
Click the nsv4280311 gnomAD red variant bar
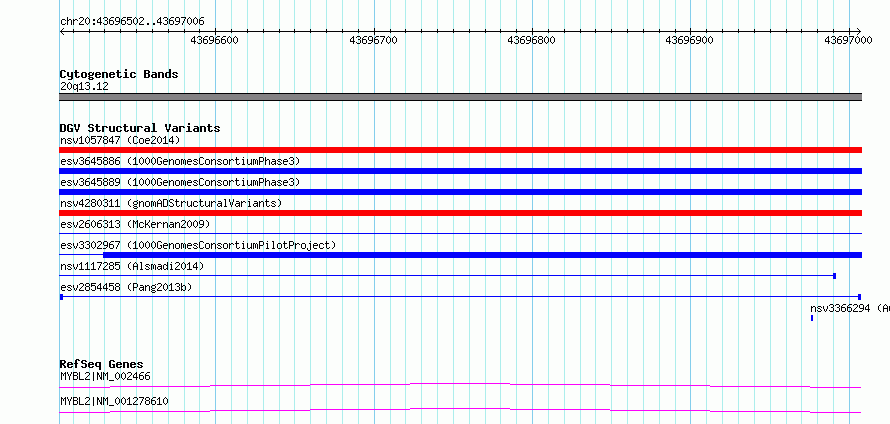pos(460,213)
